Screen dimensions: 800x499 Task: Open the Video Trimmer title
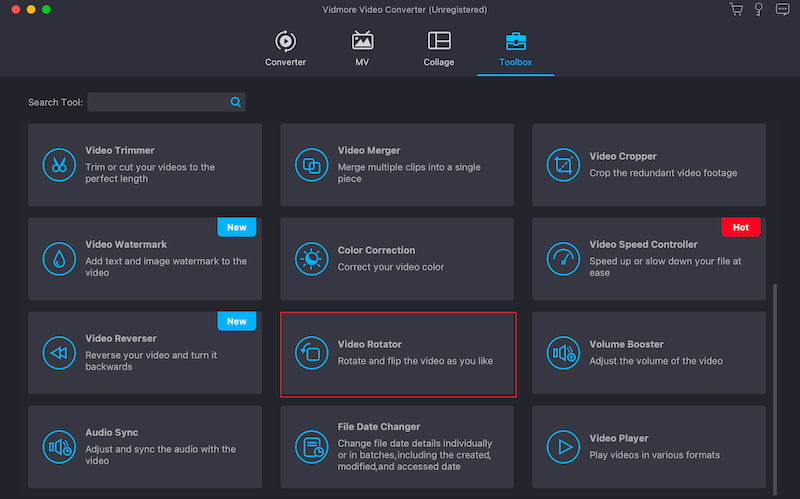[x=120, y=151]
